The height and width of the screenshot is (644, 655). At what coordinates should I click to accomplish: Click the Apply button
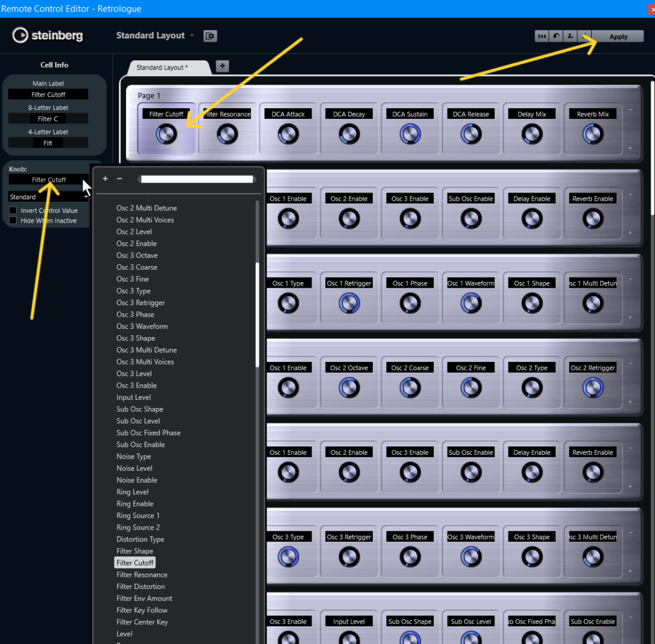619,36
